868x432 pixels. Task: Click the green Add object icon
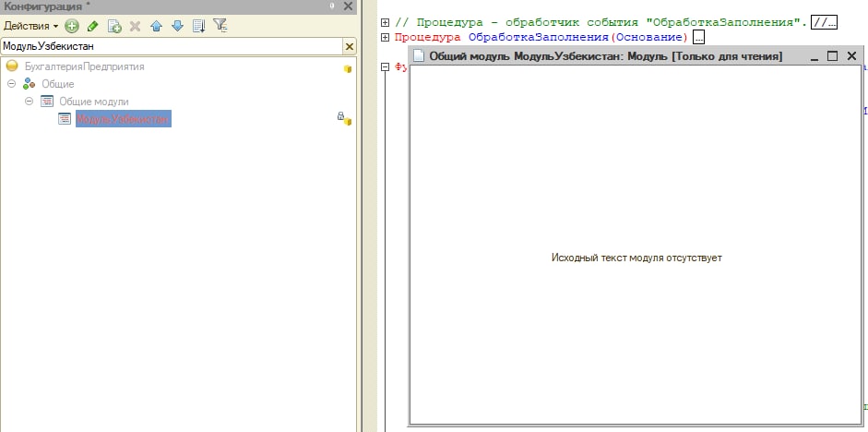[72, 26]
